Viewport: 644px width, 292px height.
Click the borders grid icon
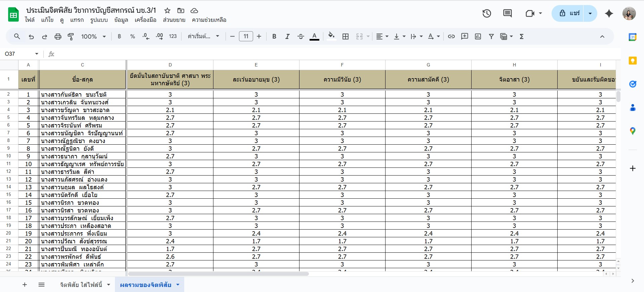pos(345,37)
